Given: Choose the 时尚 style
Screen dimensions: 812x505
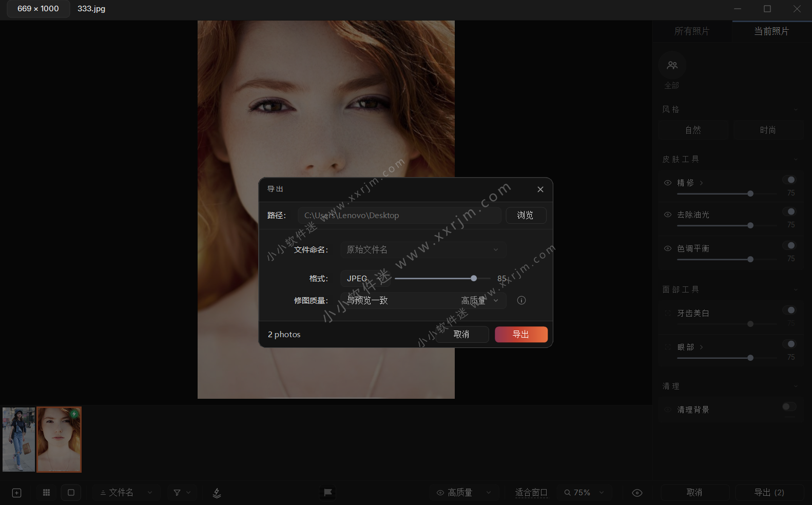Looking at the screenshot, I should [768, 130].
